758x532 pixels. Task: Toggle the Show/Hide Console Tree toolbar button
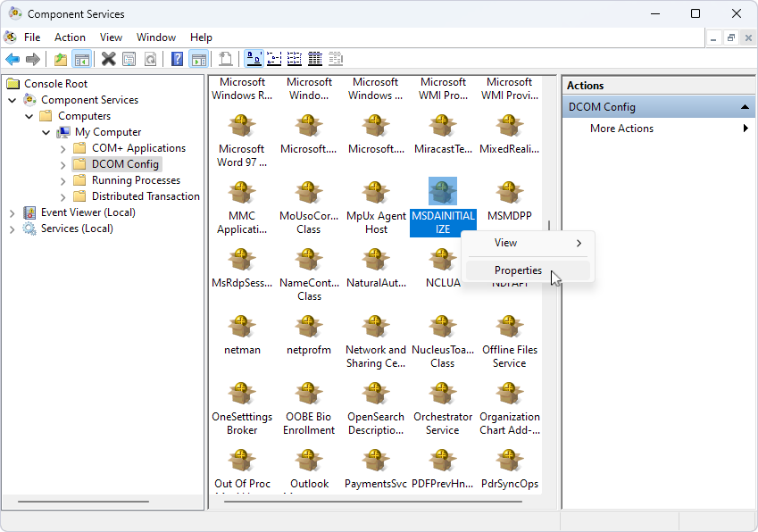tap(82, 60)
